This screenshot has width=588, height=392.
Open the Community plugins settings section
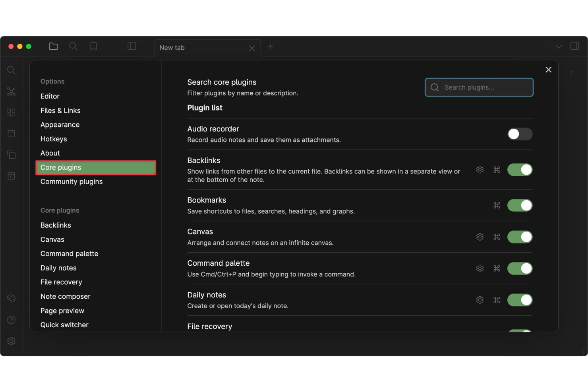[x=72, y=182]
